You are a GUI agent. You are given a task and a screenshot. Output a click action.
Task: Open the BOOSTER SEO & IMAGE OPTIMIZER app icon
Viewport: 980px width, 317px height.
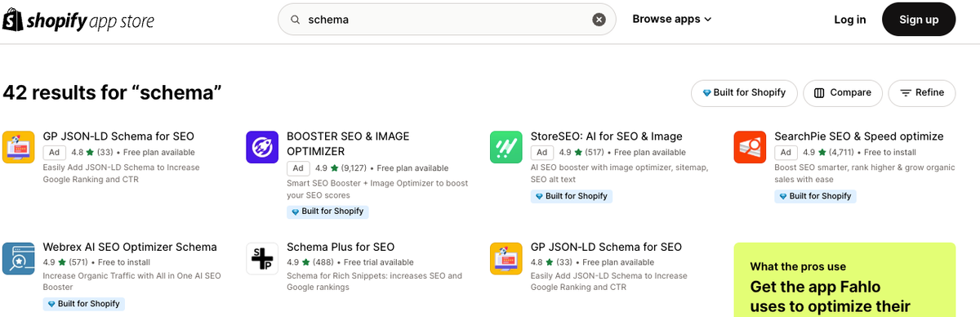pos(262,147)
